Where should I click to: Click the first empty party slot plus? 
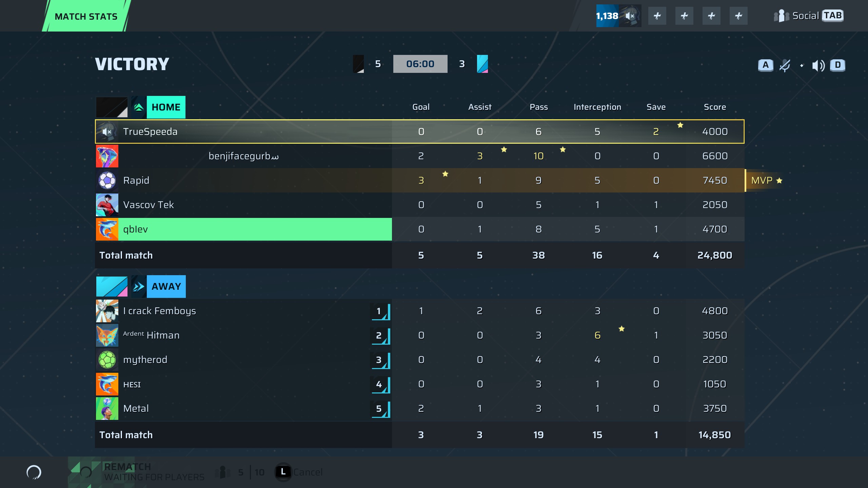(x=657, y=16)
